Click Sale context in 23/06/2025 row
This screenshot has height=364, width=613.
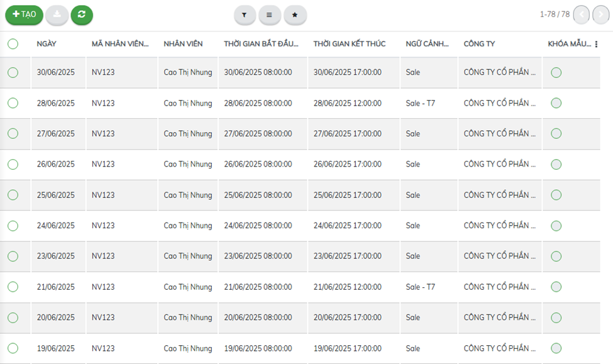[413, 256]
